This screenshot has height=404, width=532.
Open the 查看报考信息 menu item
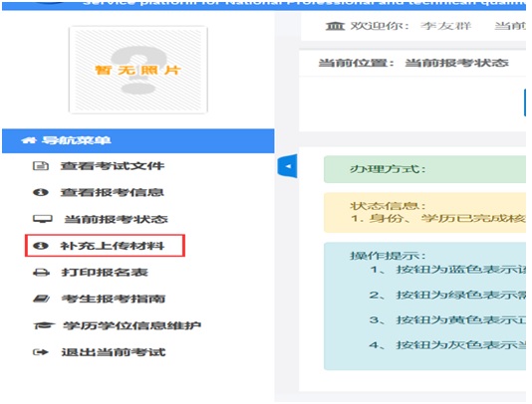(113, 192)
